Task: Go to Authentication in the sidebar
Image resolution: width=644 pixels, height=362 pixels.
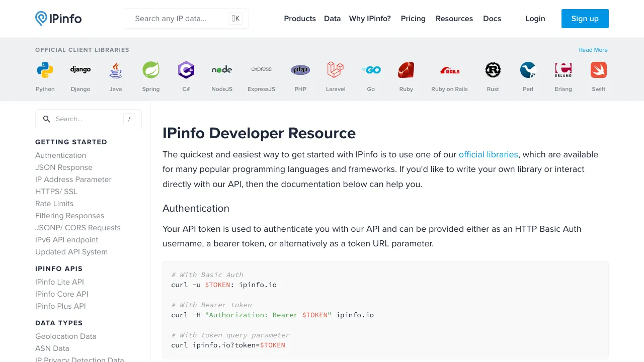Action: (61, 155)
